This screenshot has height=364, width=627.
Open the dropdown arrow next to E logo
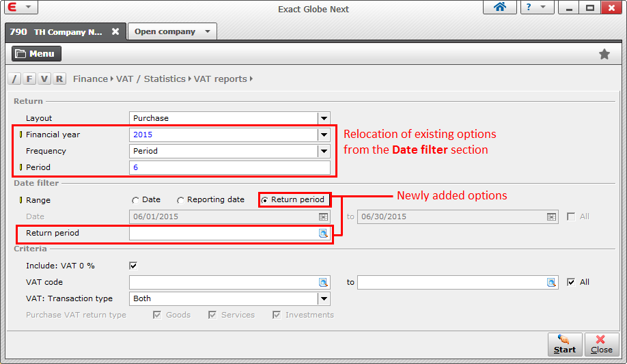pyautogui.click(x=28, y=8)
